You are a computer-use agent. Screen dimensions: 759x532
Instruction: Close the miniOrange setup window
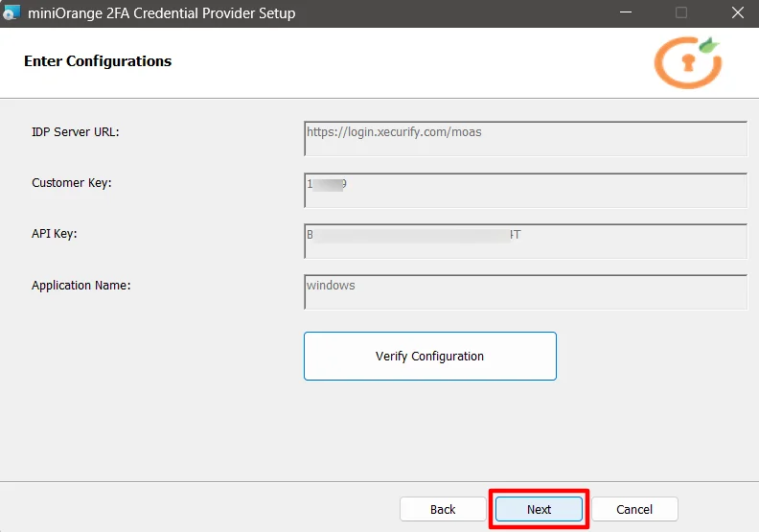point(738,12)
